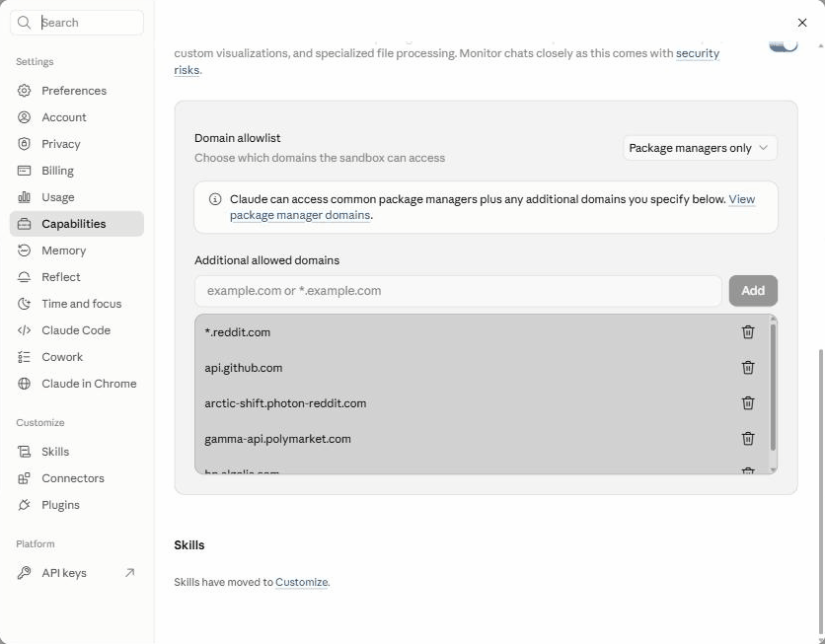Click the magnifier icon in search box

click(x=24, y=23)
